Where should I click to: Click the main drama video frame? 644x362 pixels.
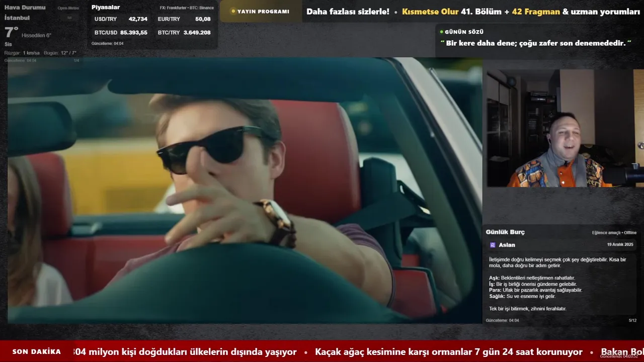(245, 191)
